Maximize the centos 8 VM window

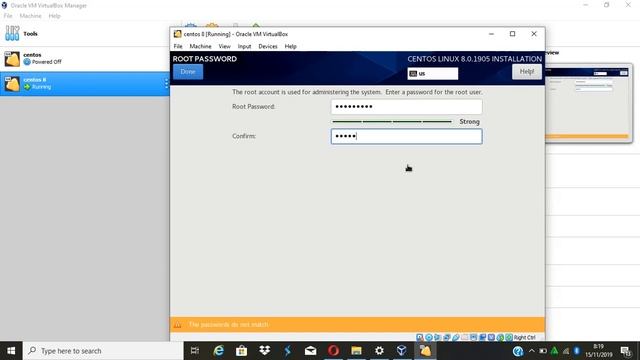point(513,34)
